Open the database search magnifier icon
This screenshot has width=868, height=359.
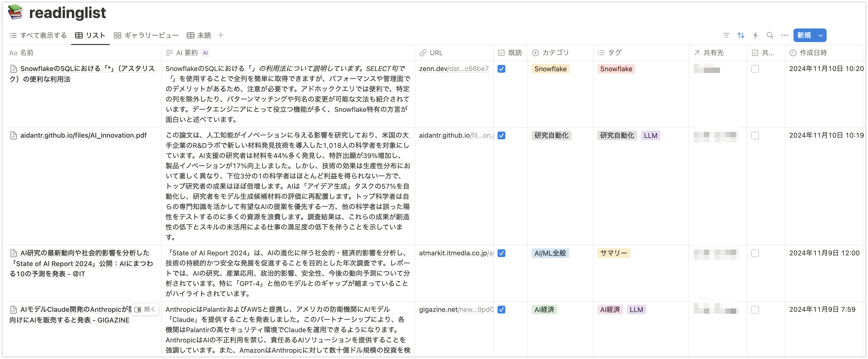[x=770, y=35]
